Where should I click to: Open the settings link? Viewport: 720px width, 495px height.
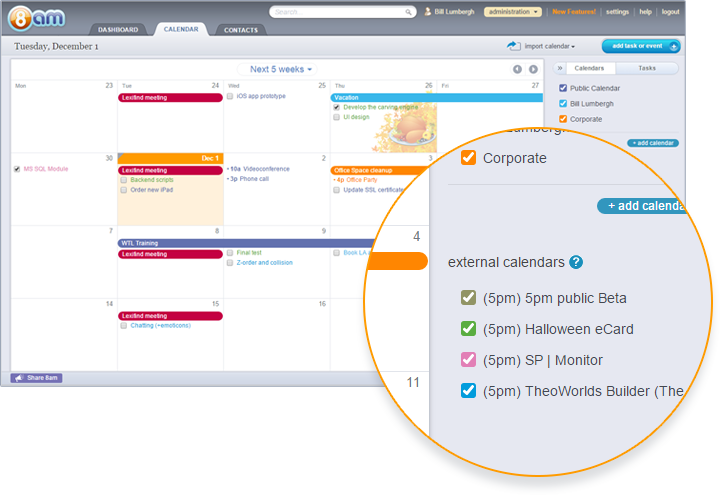pyautogui.click(x=618, y=12)
